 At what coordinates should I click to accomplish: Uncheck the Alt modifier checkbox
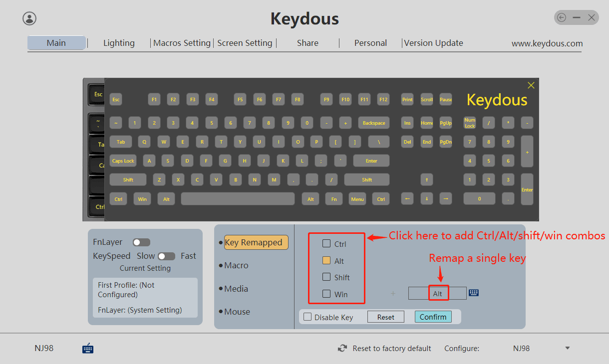coord(326,260)
